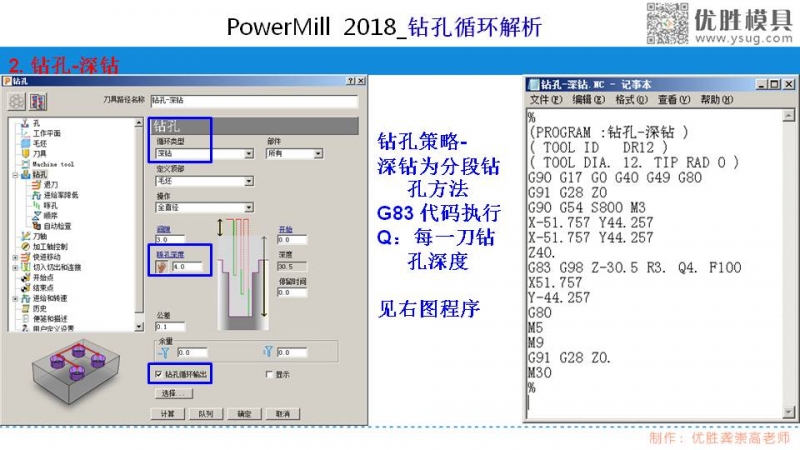The height and width of the screenshot is (450, 800).
Task: Open the 文件 menu in Notepad
Action: point(545,99)
